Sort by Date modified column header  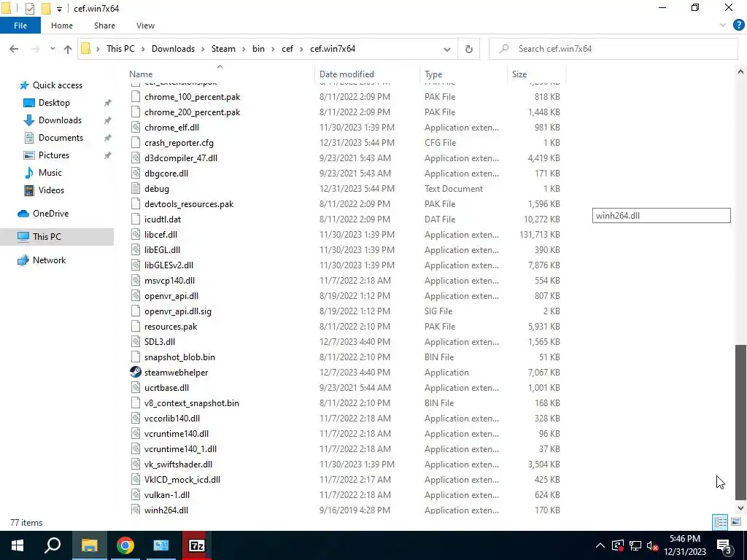click(347, 74)
